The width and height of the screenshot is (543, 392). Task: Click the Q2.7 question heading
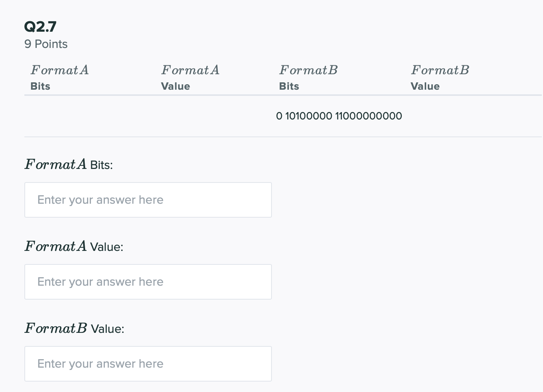(40, 27)
